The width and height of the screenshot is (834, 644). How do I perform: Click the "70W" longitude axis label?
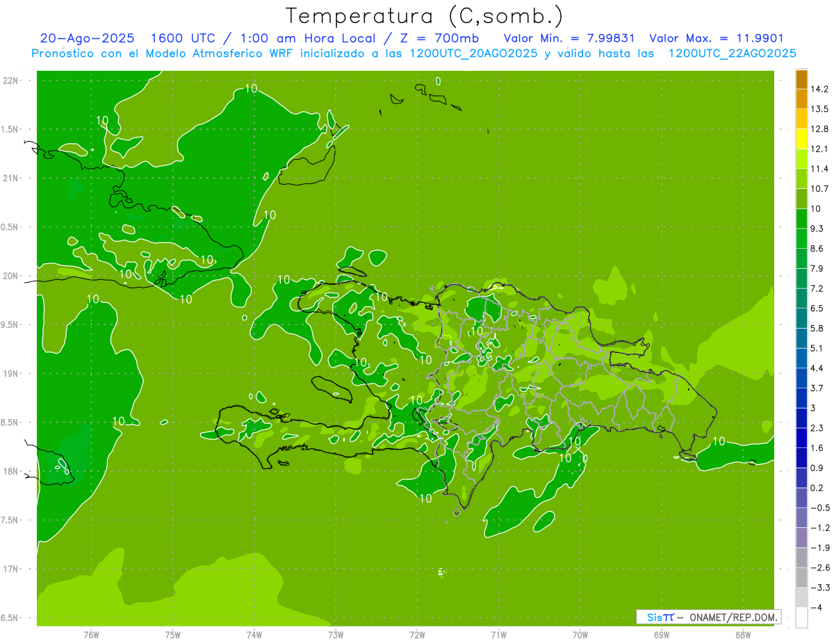[580, 634]
